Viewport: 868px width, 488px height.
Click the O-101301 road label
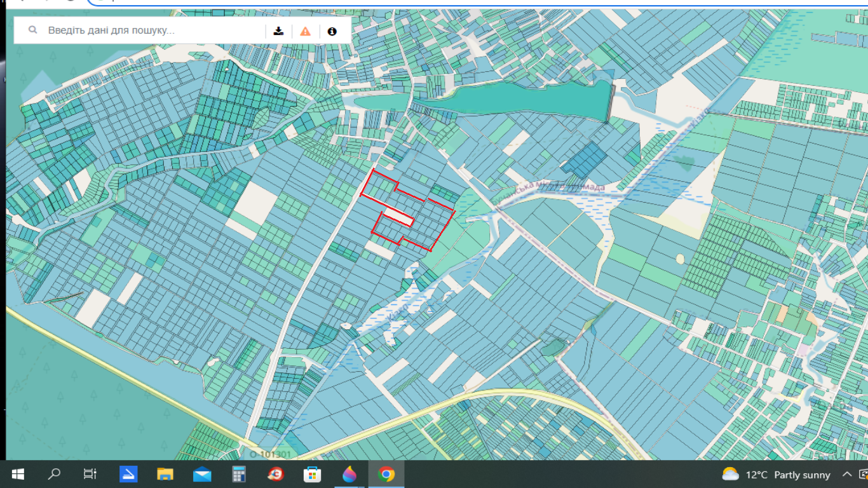point(269,454)
